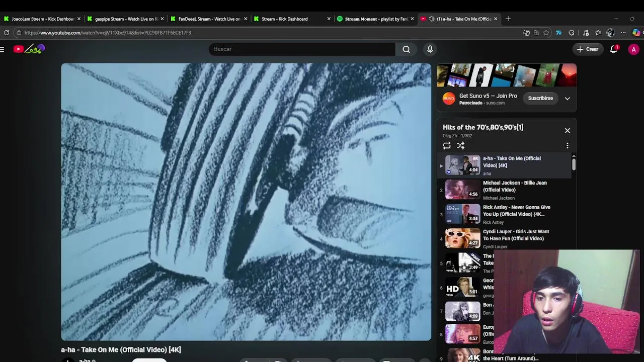The image size is (644, 362).
Task: Open playlist three-dot options menu
Action: [x=568, y=145]
